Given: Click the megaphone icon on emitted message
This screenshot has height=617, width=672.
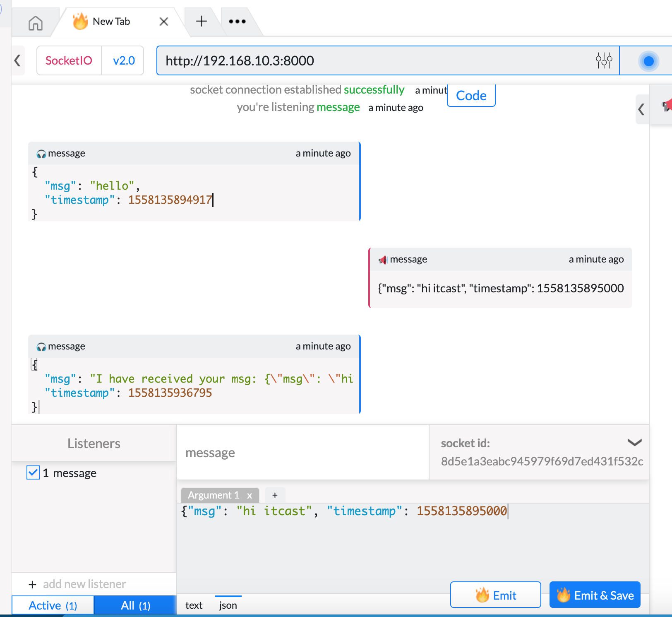Looking at the screenshot, I should coord(383,260).
